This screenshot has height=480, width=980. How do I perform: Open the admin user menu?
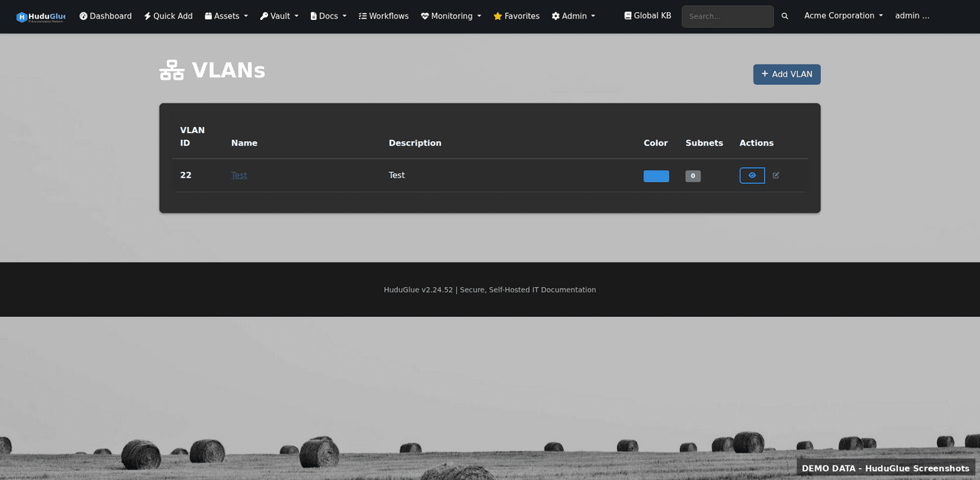tap(913, 15)
